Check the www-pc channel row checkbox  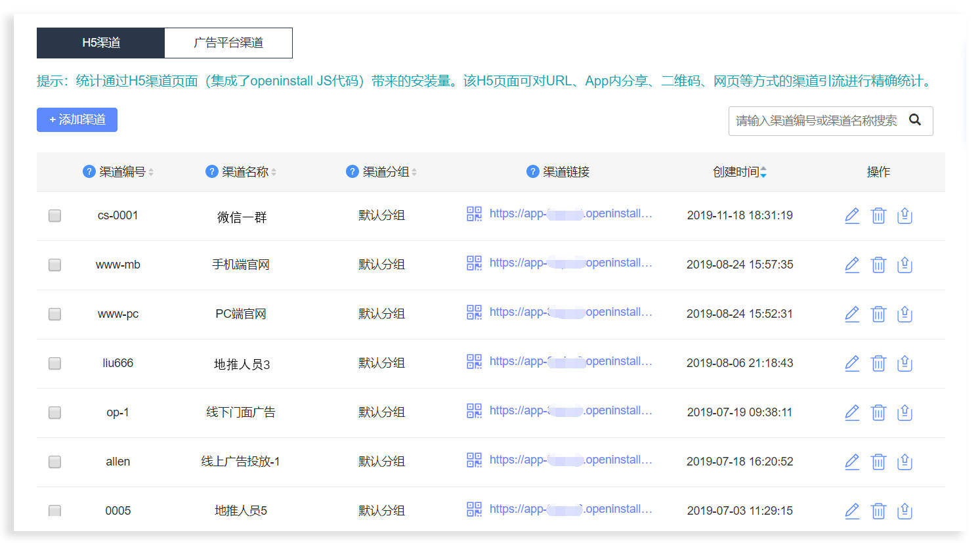(x=54, y=314)
